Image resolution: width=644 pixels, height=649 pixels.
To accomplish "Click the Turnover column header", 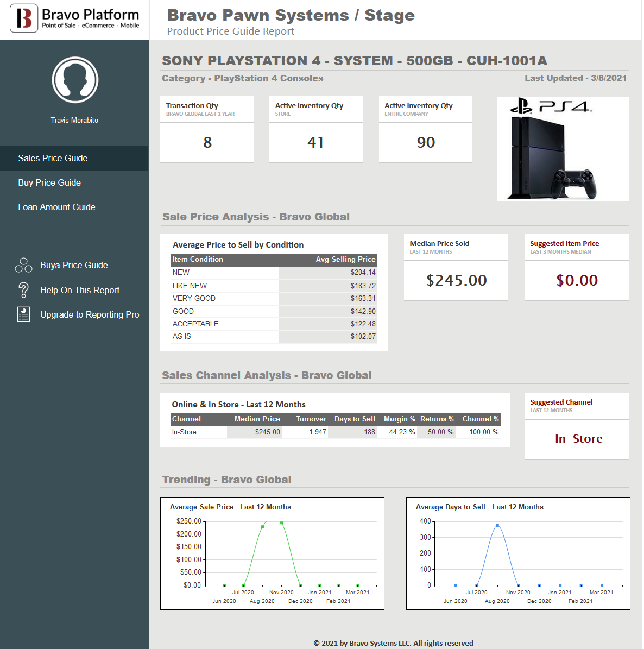I will tap(311, 419).
